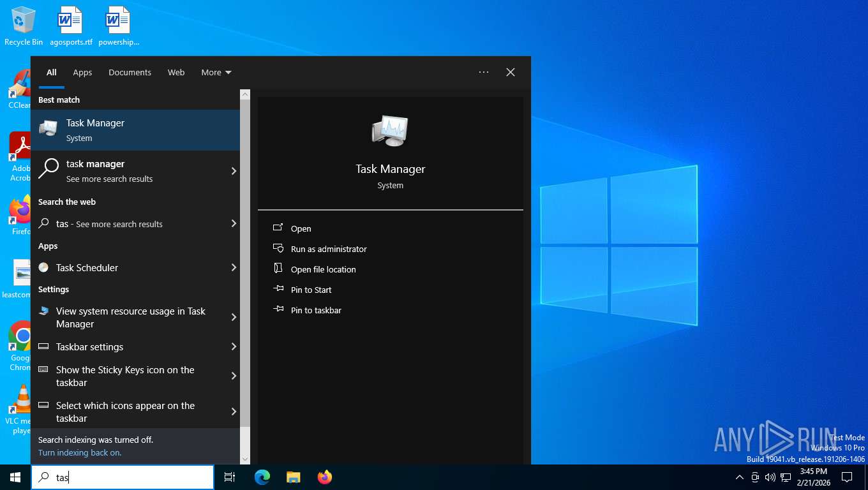The height and width of the screenshot is (490, 868).
Task: Click the taskbar clock showing 3:45 PM
Action: [x=813, y=477]
